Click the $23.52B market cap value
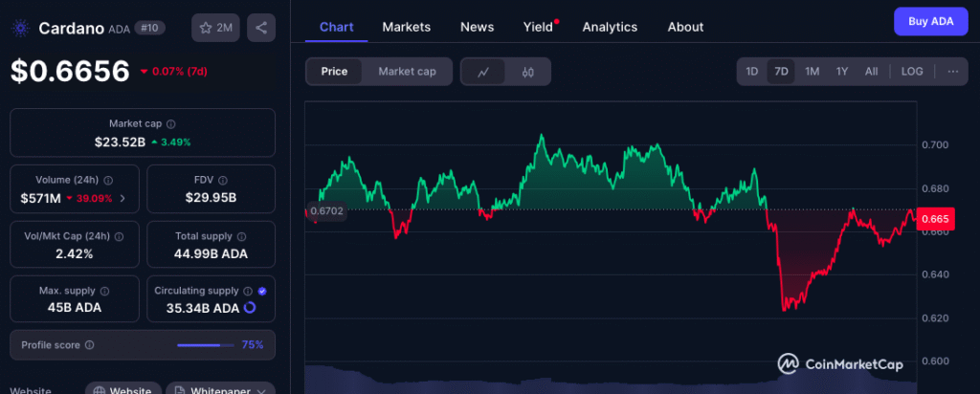This screenshot has width=980, height=394. pyautogui.click(x=120, y=142)
